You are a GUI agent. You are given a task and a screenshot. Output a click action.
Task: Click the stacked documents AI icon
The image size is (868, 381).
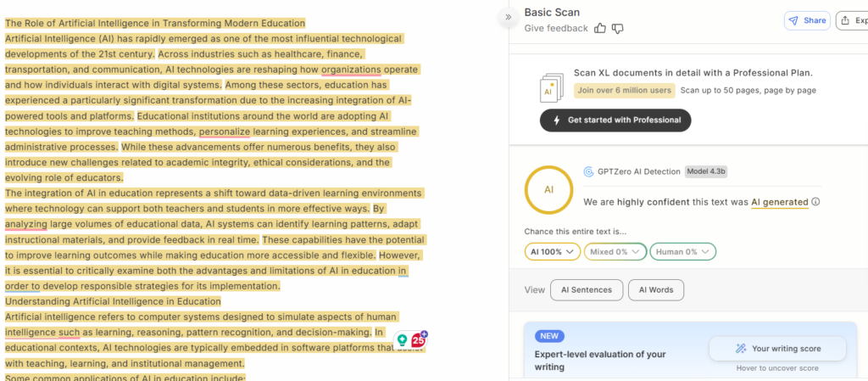[551, 88]
